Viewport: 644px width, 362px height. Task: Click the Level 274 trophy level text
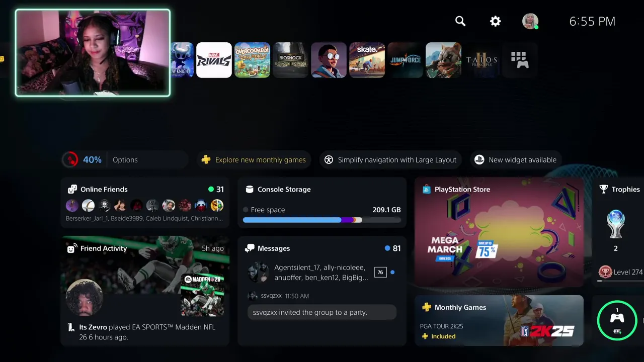628,272
